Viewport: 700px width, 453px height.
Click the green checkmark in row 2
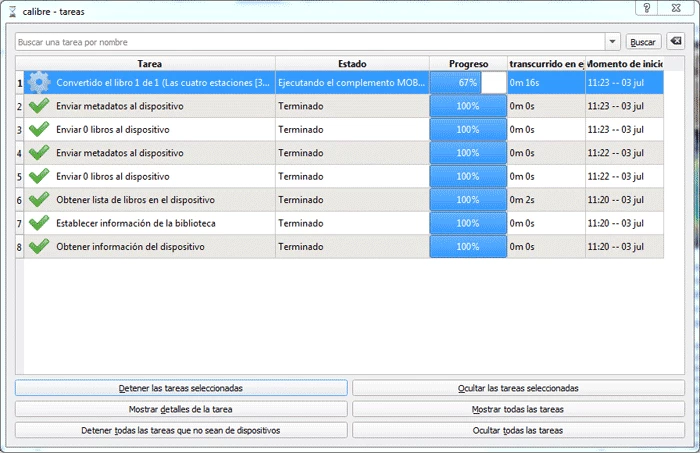39,106
